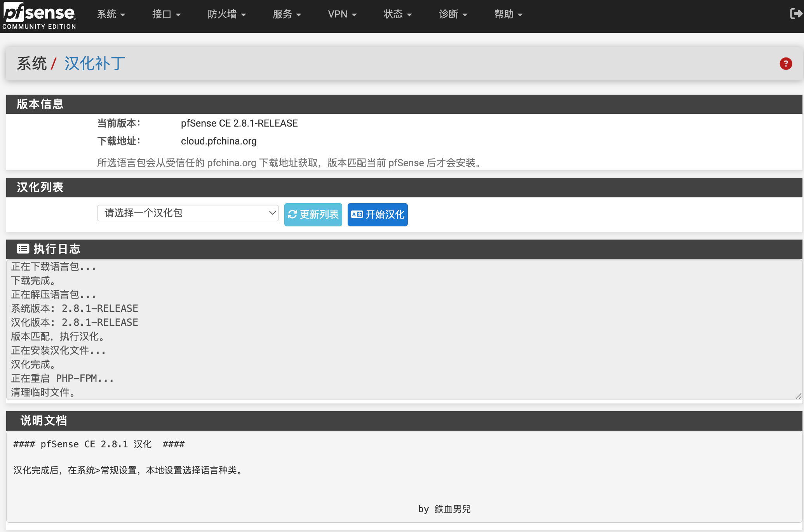Click the log line 正在解压语言包...
Image resolution: width=804 pixels, height=532 pixels.
point(53,294)
